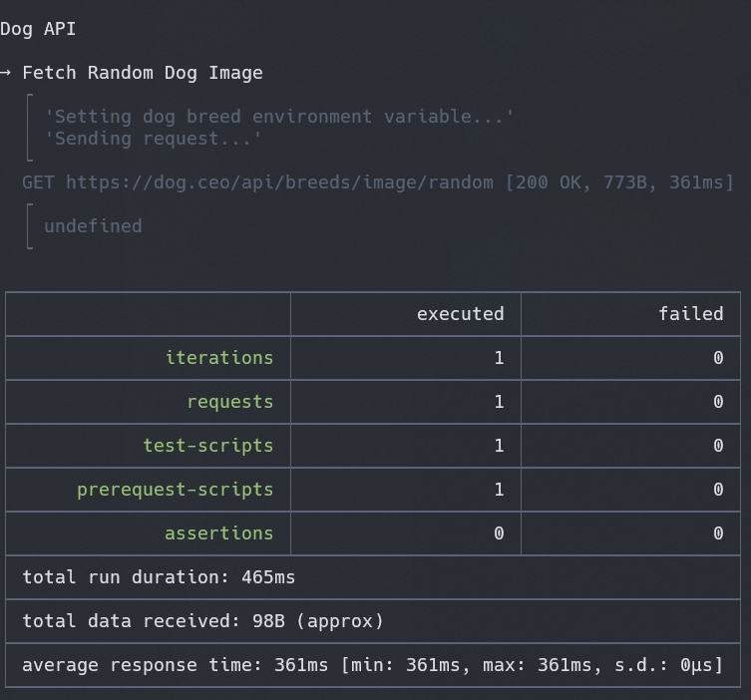751x700 pixels.
Task: Open the dog.ceo GET request URL
Action: click(279, 182)
